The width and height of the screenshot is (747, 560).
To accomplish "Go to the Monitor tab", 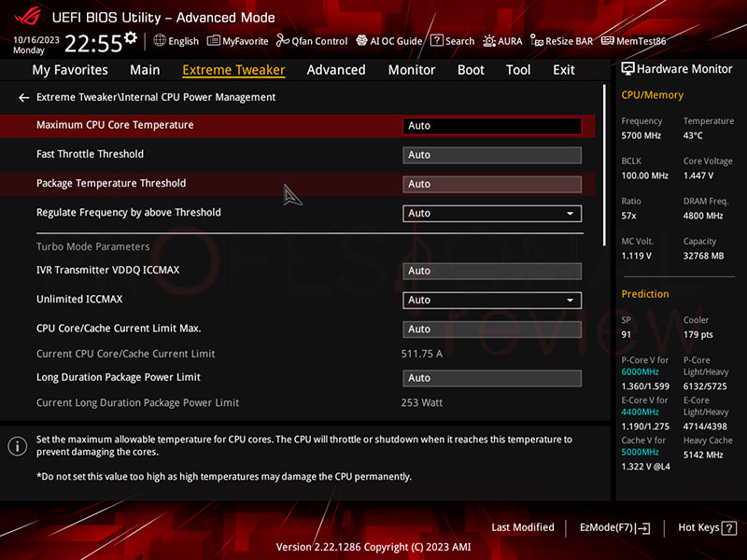I will pyautogui.click(x=412, y=70).
